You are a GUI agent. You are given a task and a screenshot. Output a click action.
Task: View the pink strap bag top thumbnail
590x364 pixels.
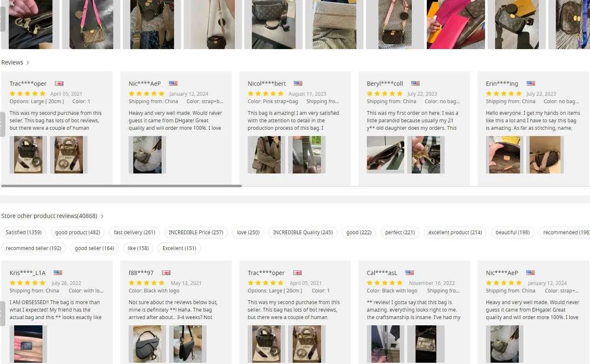[x=91, y=25]
